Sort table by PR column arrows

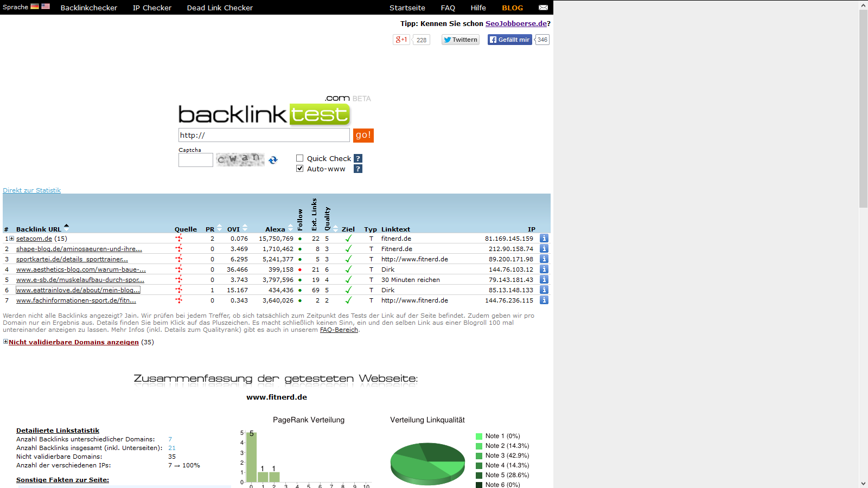point(219,228)
